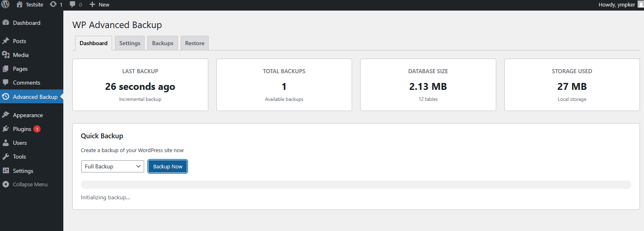644x231 pixels.
Task: Click the Dashboard gauge icon in sidebar
Action: pos(6,23)
